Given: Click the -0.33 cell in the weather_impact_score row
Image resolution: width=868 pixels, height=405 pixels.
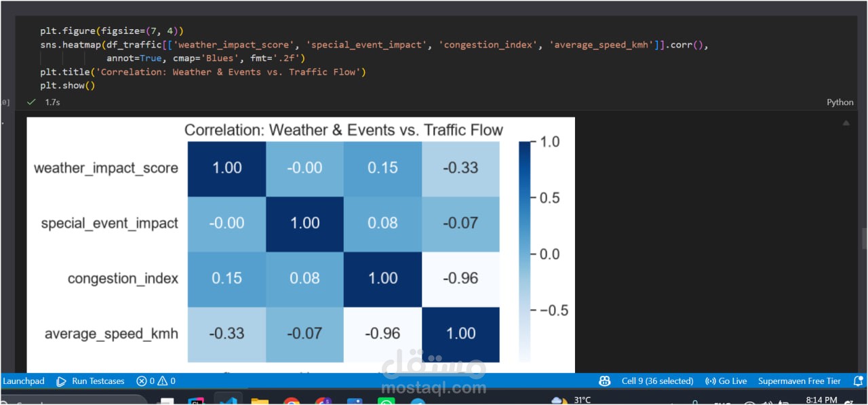Looking at the screenshot, I should (460, 168).
